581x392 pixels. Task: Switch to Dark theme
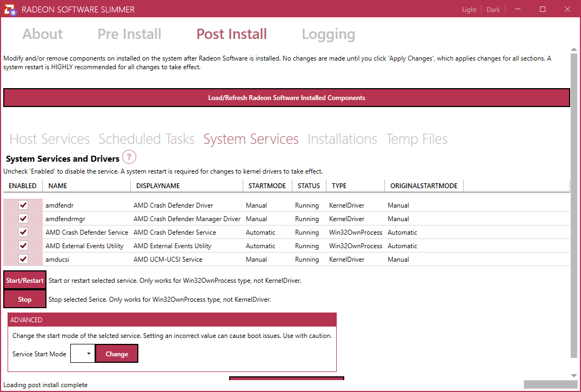493,10
